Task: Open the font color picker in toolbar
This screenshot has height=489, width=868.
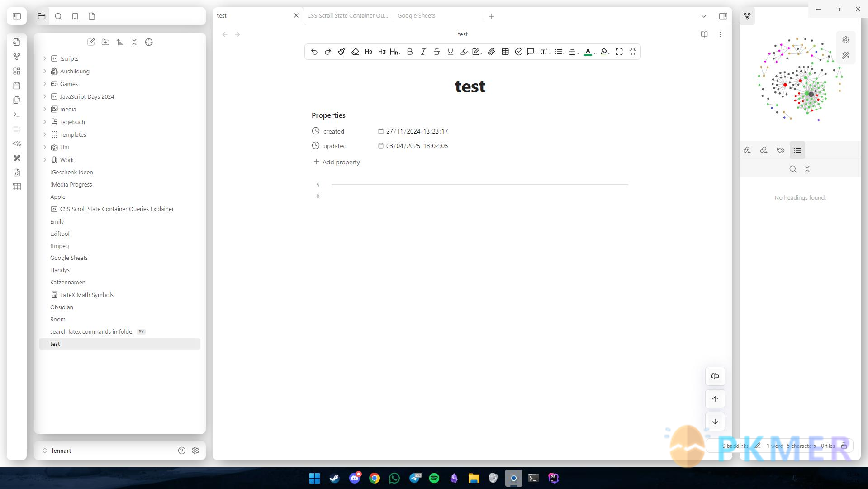Action: point(588,52)
